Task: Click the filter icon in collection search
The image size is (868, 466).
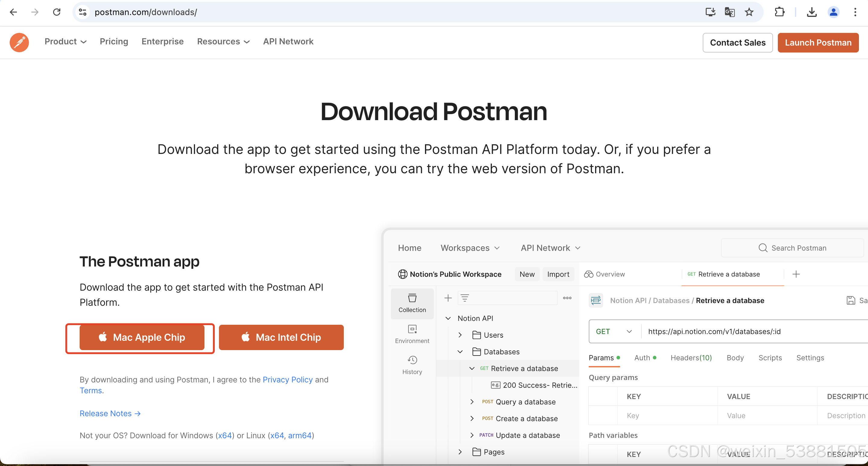Action: pyautogui.click(x=465, y=298)
